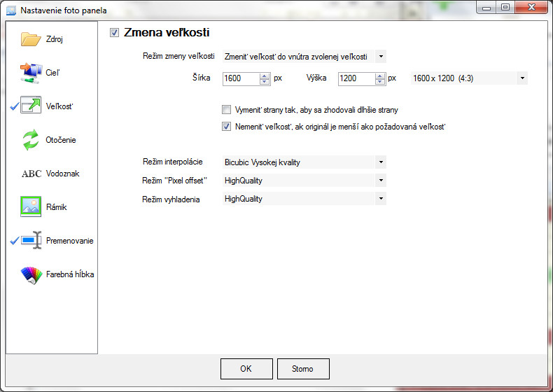Open the Premenovanie settings
The width and height of the screenshot is (553, 392).
coord(70,241)
